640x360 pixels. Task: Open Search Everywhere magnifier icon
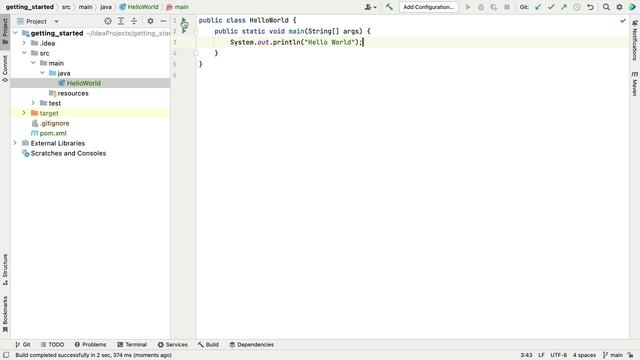click(607, 7)
